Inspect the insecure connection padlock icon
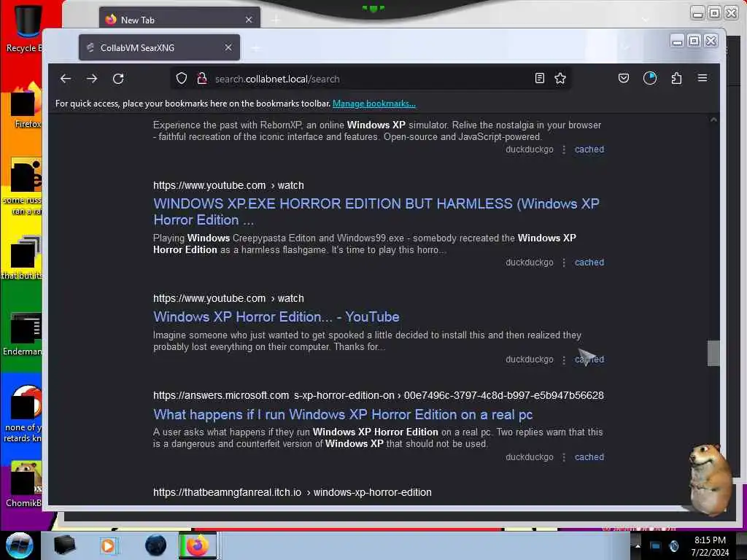747x560 pixels. pyautogui.click(x=202, y=79)
